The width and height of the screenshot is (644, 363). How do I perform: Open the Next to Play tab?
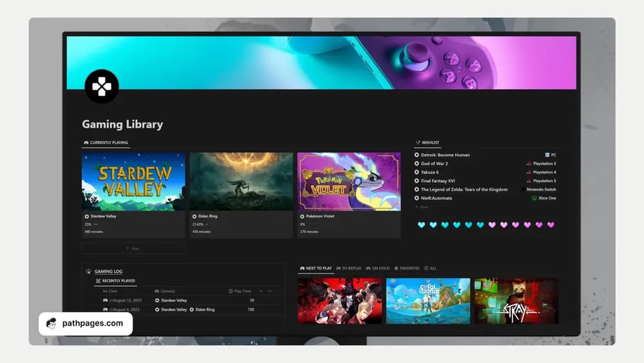316,268
